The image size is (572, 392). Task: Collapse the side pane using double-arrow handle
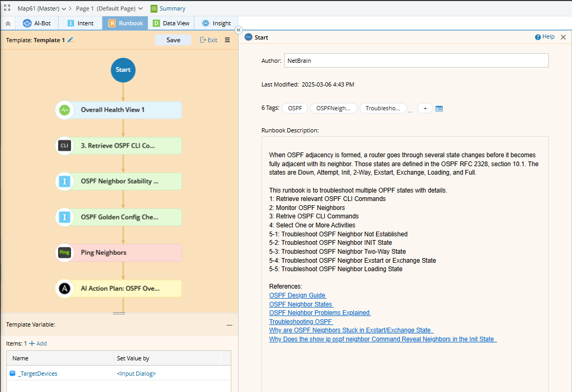(x=238, y=30)
